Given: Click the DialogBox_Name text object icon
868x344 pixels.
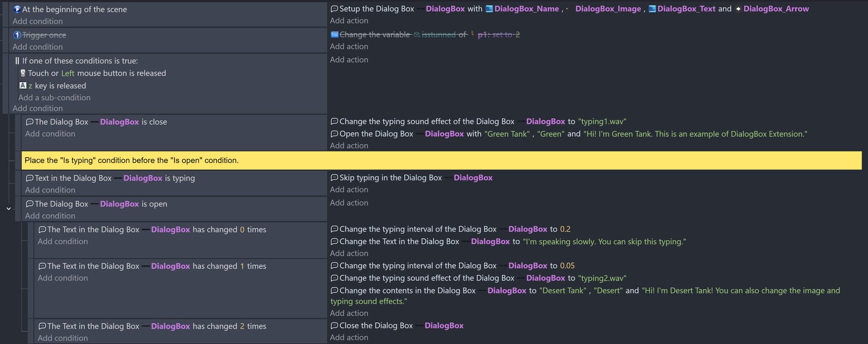Looking at the screenshot, I should click(489, 9).
